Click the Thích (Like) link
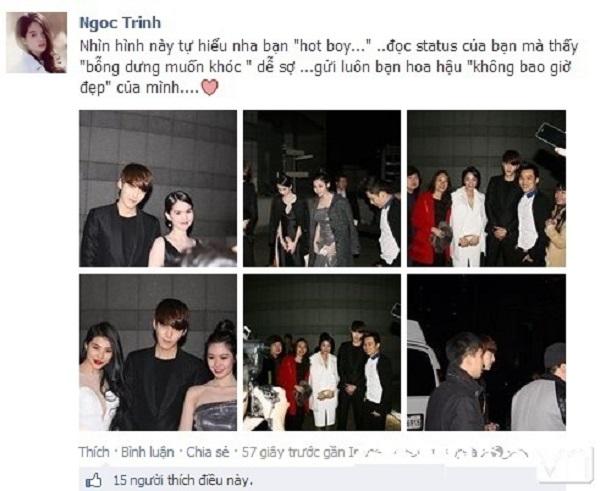 (94, 452)
